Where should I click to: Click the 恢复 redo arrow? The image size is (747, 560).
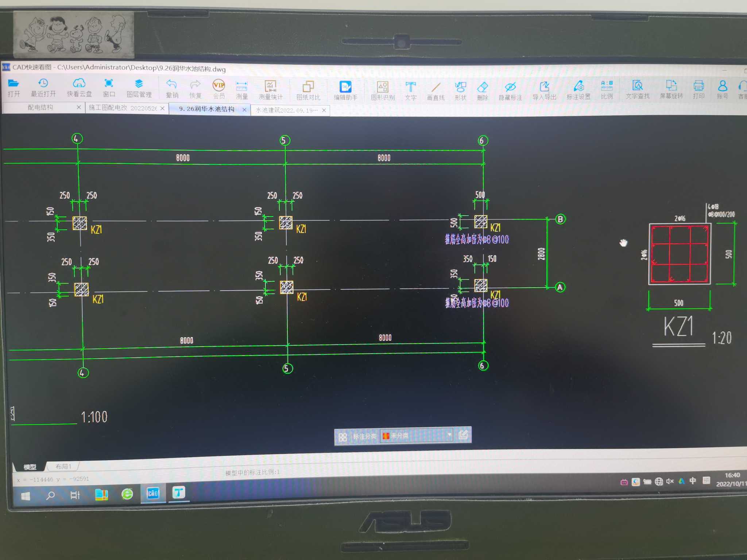pos(195,90)
